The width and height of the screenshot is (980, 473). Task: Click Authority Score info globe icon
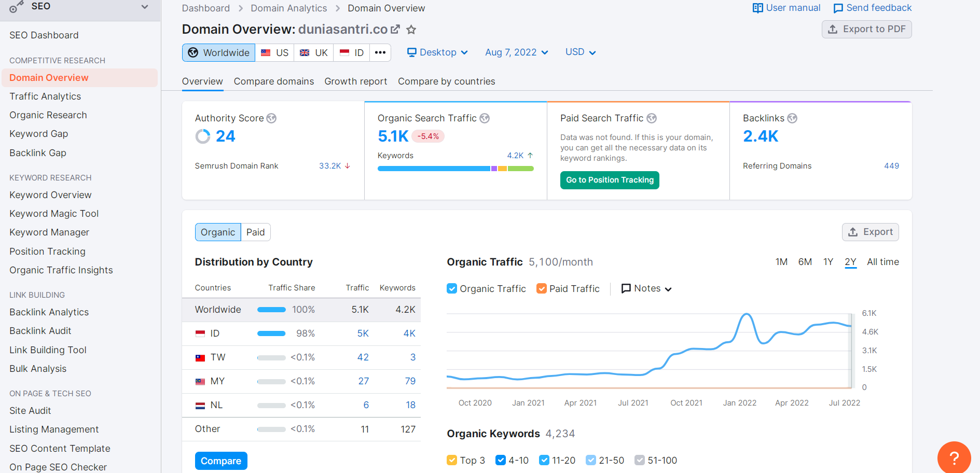tap(271, 118)
